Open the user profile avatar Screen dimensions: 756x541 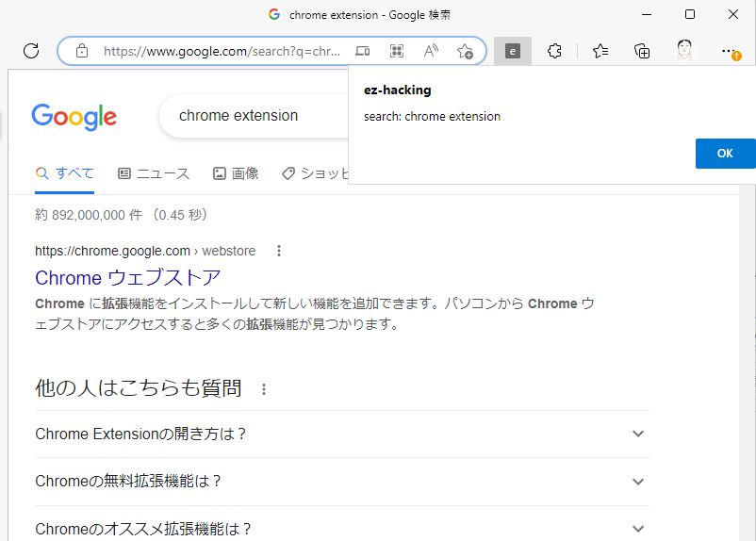684,50
